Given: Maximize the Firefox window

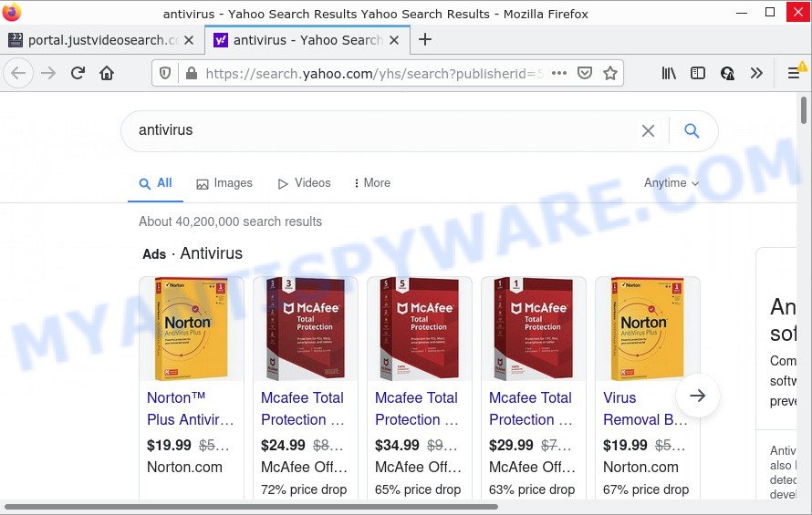Looking at the screenshot, I should click(769, 12).
